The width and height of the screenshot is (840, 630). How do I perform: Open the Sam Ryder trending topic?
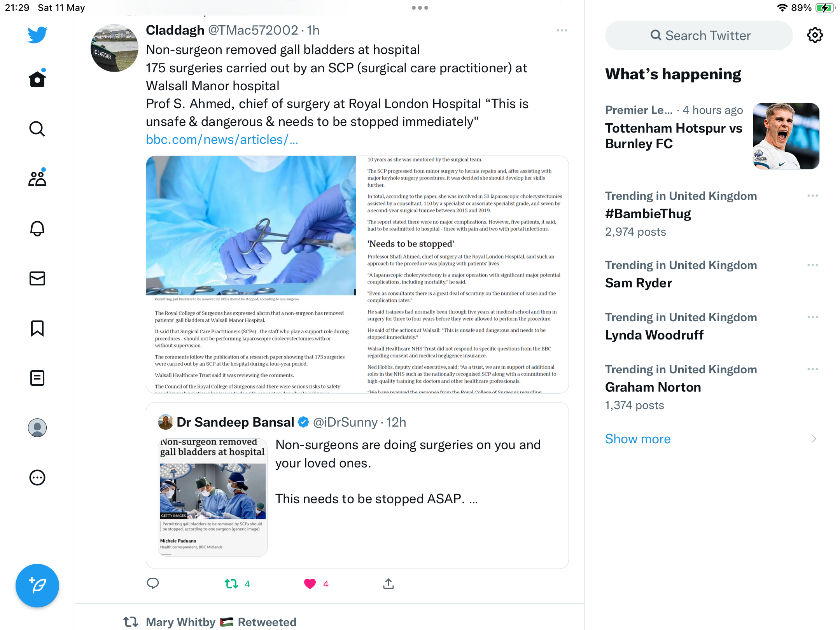(x=639, y=283)
